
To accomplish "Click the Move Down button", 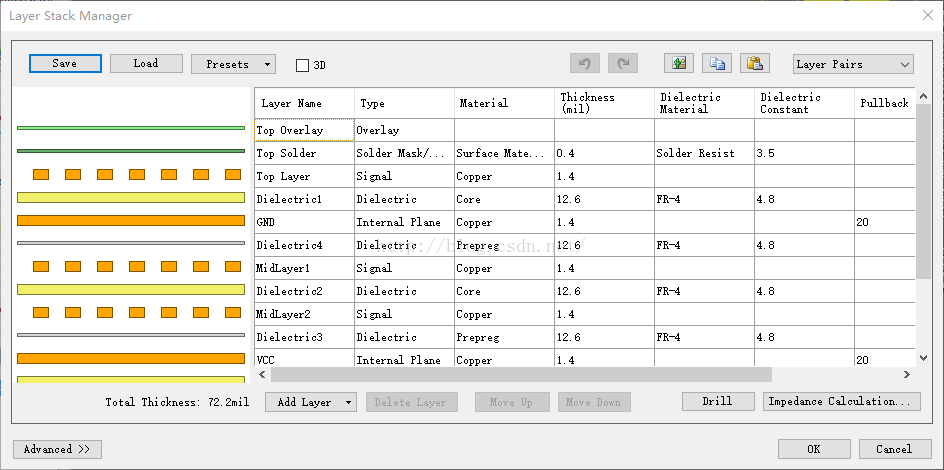I will point(594,402).
